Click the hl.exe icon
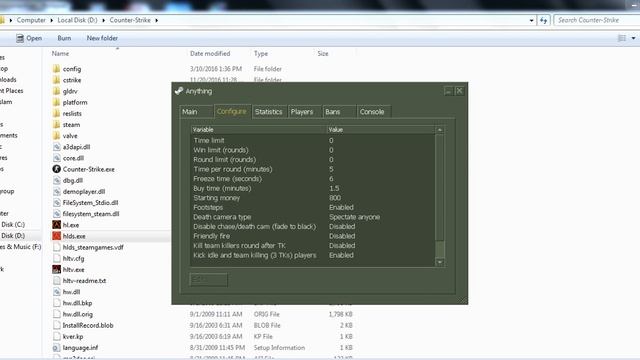This screenshot has height=360, width=640. pyautogui.click(x=56, y=224)
